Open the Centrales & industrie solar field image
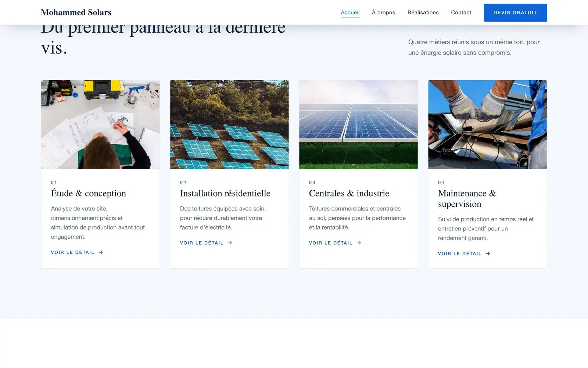This screenshot has height=368, width=588. click(x=358, y=125)
